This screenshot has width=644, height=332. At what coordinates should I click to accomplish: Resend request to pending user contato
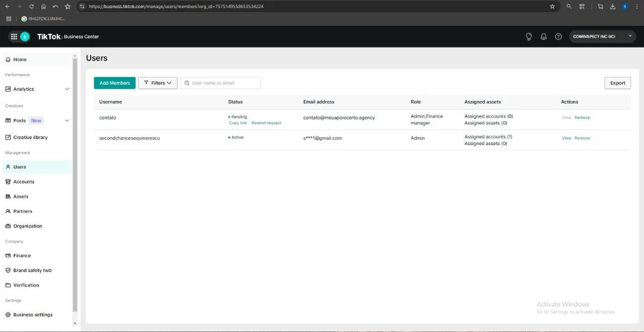(266, 123)
